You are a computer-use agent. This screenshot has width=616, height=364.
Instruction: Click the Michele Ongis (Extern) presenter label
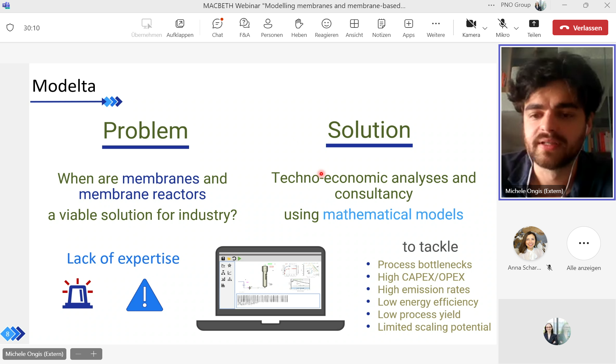pyautogui.click(x=34, y=354)
